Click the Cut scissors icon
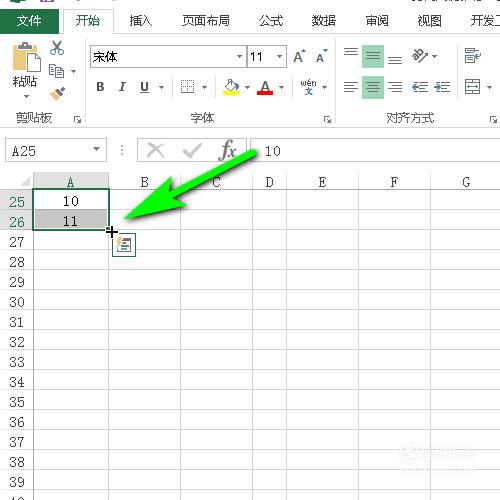Viewport: 500px width, 500px height. pos(57,48)
